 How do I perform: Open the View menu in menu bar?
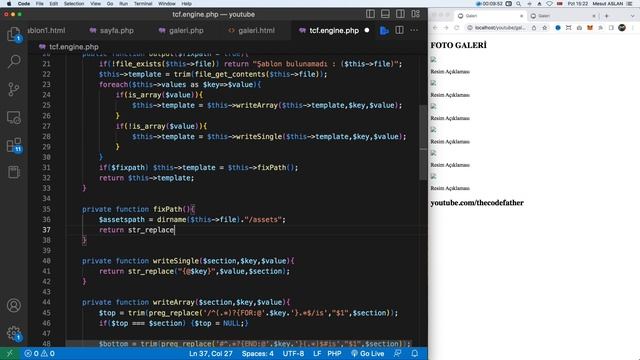(x=95, y=4)
